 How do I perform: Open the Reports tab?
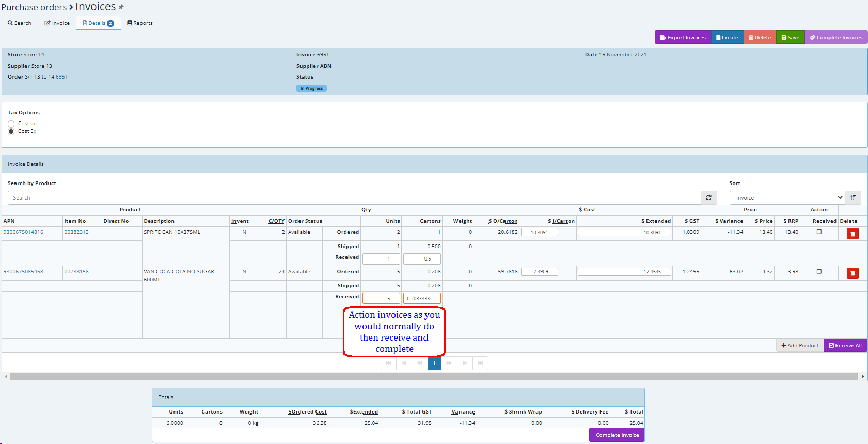pos(140,23)
